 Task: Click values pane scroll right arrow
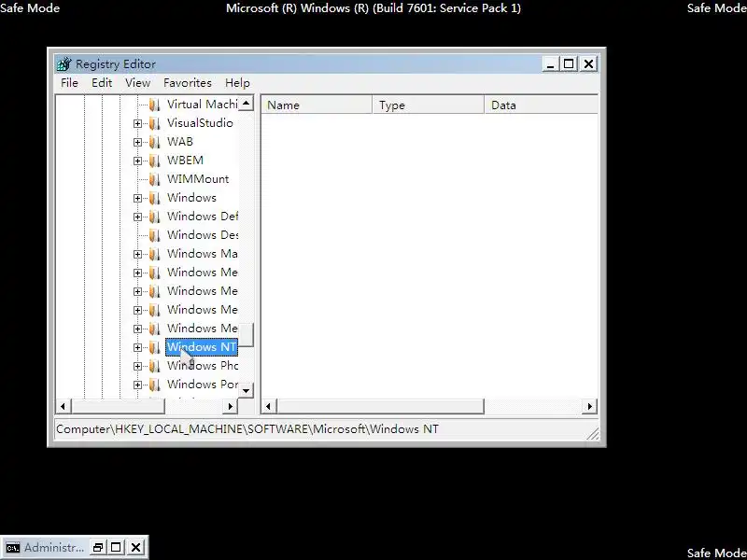click(590, 406)
